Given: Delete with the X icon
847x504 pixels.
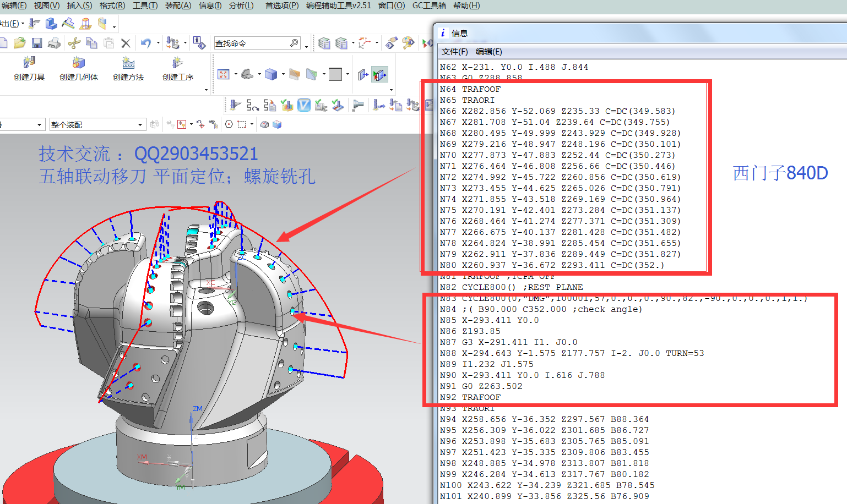Looking at the screenshot, I should [126, 43].
